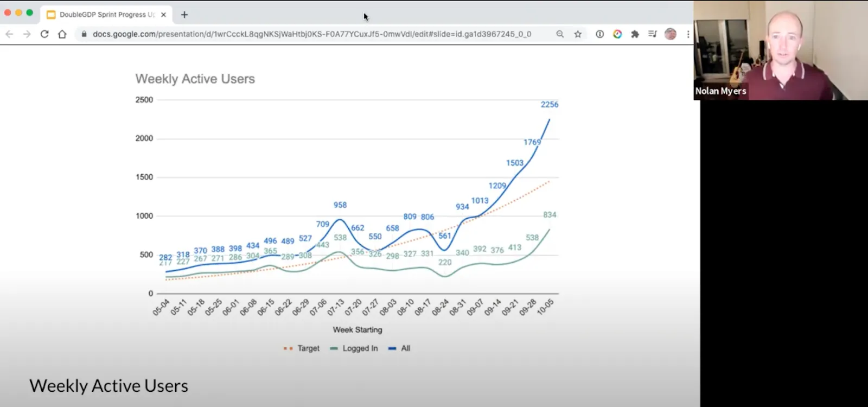This screenshot has height=407, width=868.
Task: Select the DoubleGDP Sprint Progress tab
Action: pyautogui.click(x=107, y=15)
